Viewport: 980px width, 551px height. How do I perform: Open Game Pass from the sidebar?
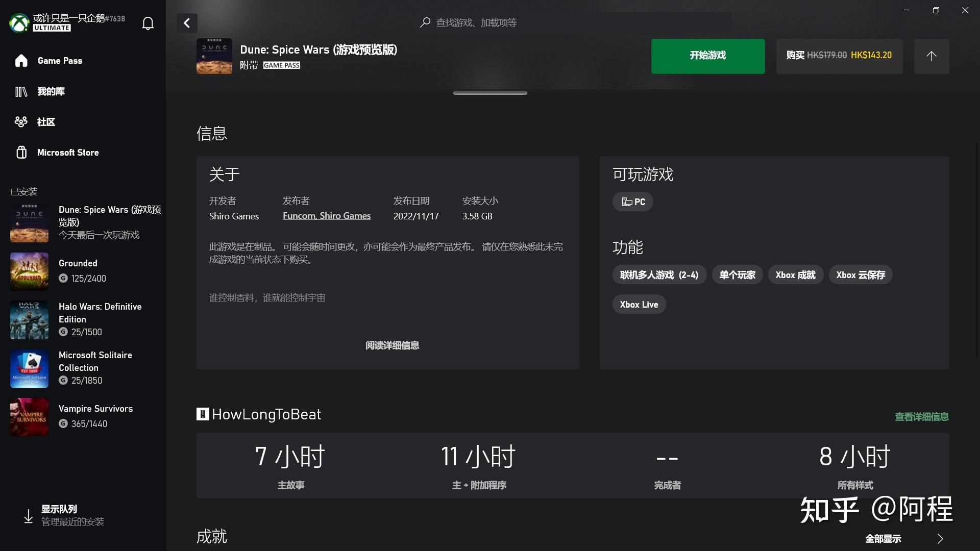point(60,60)
